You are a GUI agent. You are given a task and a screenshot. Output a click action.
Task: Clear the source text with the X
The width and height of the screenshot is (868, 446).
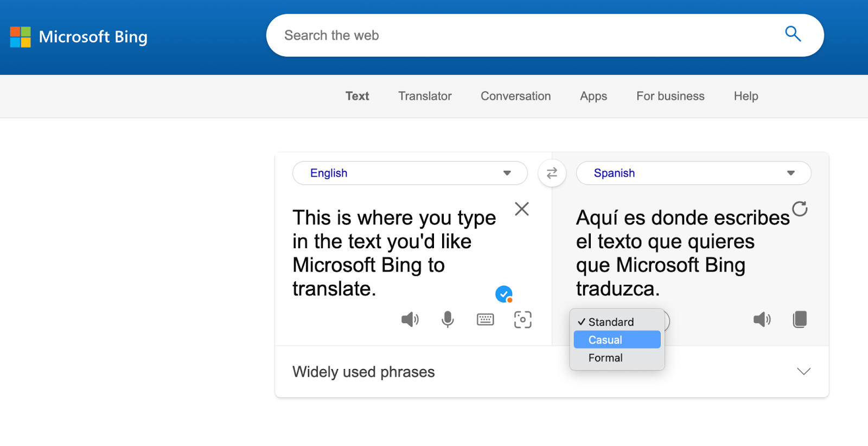[x=522, y=209]
